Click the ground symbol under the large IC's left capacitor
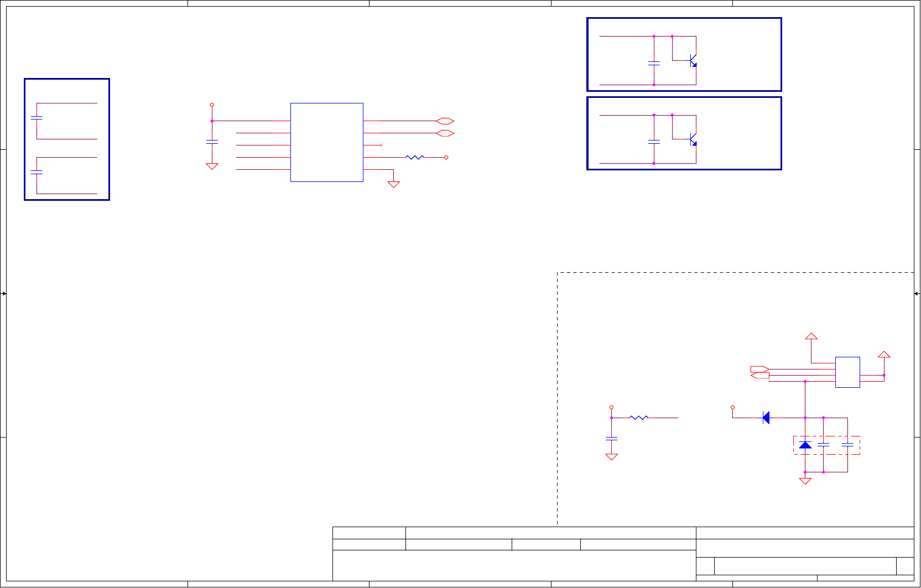This screenshot has height=588, width=921. [212, 166]
